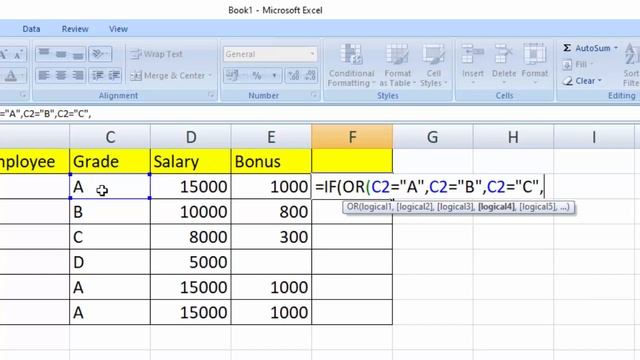The height and width of the screenshot is (360, 640).
Task: Click the Salary cell showing 5000
Action: pyautogui.click(x=191, y=262)
